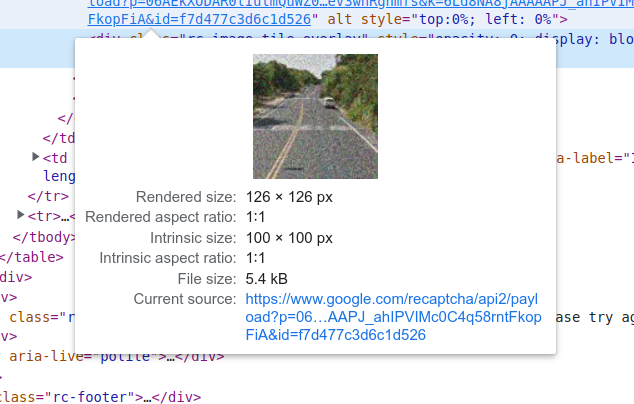This screenshot has width=634, height=404.
Task: Click the road image preview thumbnail
Action: [315, 116]
